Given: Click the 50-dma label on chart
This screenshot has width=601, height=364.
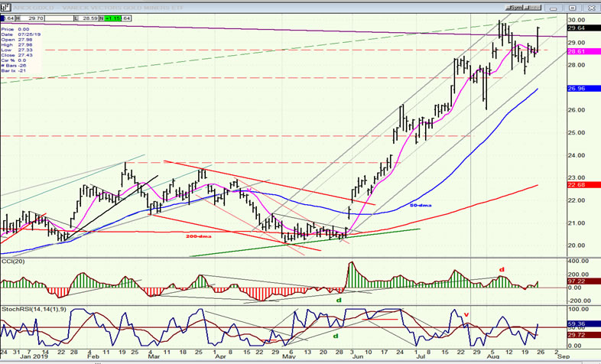Looking at the screenshot, I should point(421,206).
